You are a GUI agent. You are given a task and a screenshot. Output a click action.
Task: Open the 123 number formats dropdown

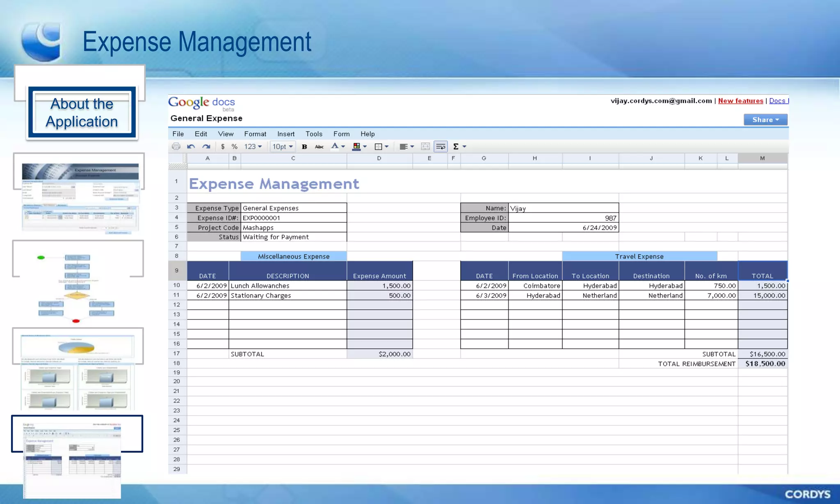pyautogui.click(x=253, y=146)
